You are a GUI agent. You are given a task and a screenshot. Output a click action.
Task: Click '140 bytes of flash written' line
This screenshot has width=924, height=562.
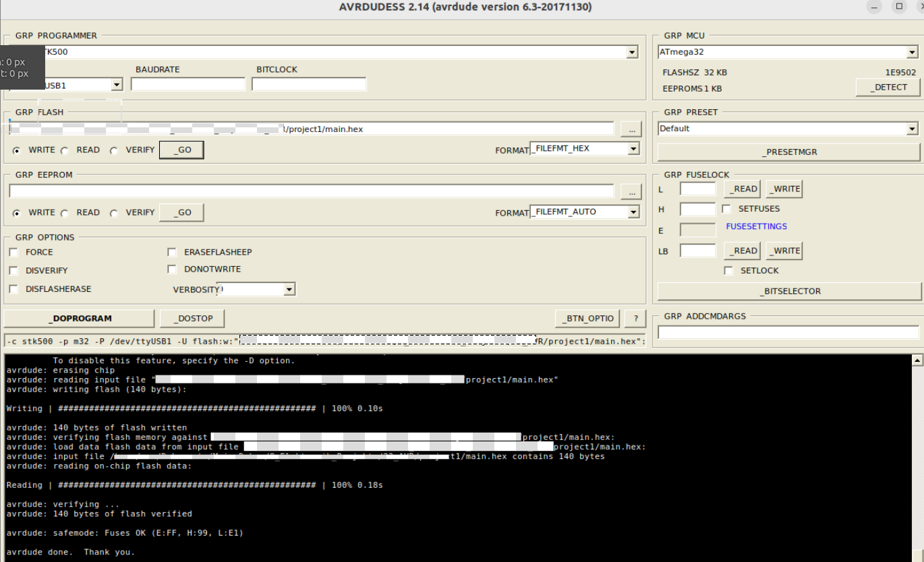(x=96, y=427)
